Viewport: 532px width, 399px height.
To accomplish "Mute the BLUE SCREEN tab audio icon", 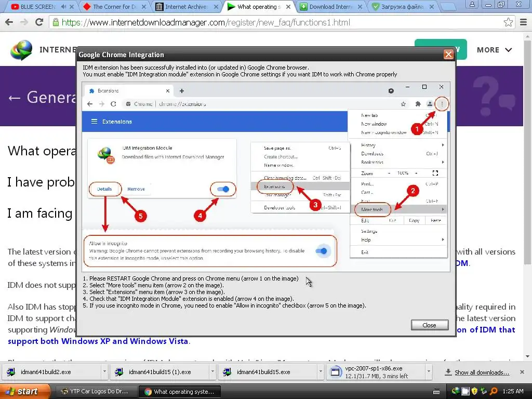I will pos(64,6).
